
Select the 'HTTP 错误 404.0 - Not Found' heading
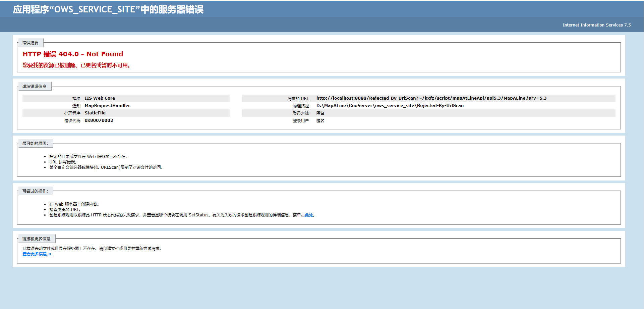[x=73, y=54]
